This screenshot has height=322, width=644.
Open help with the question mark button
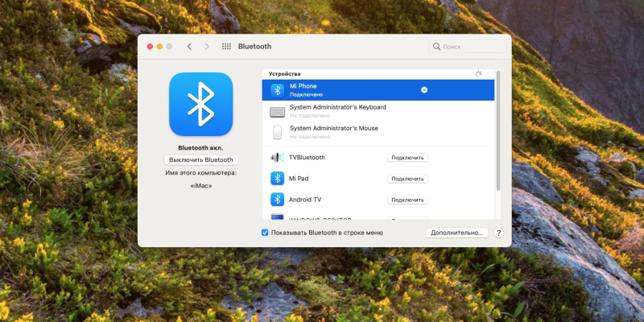tap(498, 233)
